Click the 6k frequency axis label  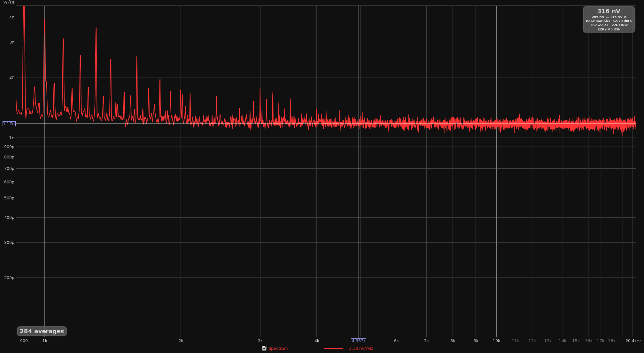(396, 341)
